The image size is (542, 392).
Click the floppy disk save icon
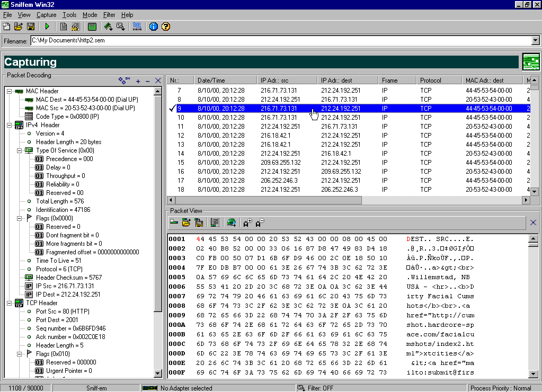point(31,26)
